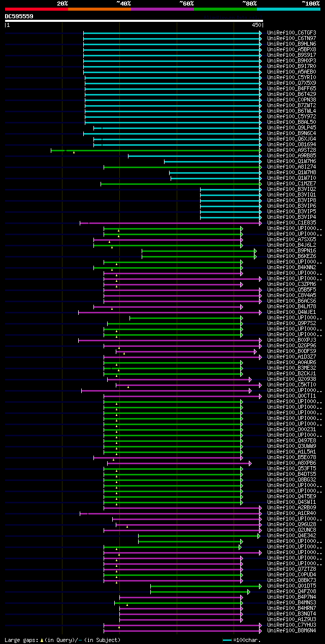This screenshot has height=644, width=325.
Task: Select hit label UniRef100_C5YRI0
Action: (291, 78)
